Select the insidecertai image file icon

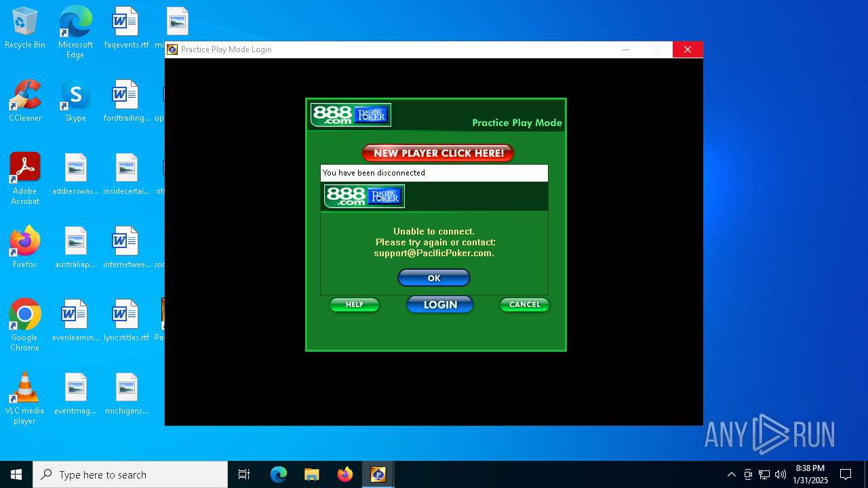[x=126, y=175]
